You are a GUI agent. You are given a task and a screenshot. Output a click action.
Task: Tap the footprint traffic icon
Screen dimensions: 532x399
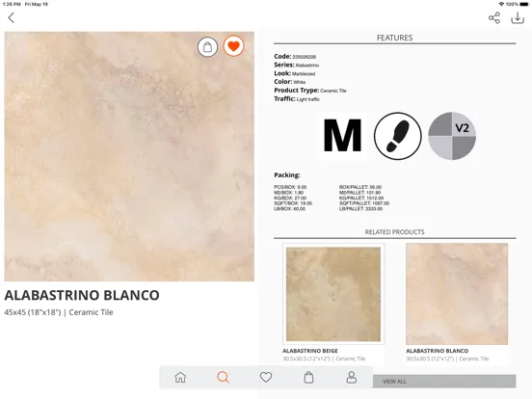click(x=398, y=136)
